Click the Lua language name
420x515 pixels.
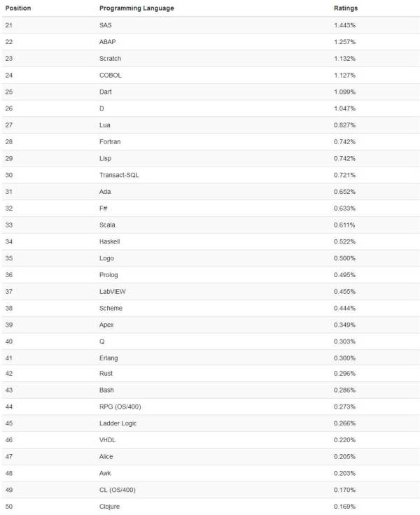(x=106, y=125)
